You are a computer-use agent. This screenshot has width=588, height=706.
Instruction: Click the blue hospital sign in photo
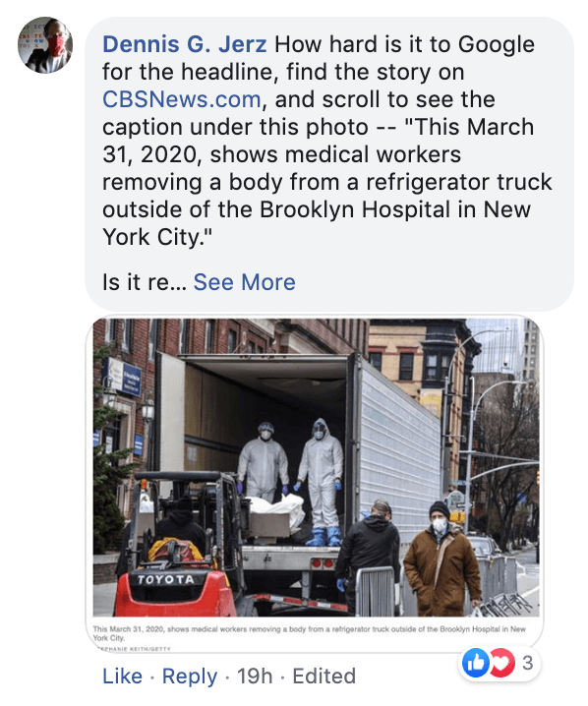[123, 378]
